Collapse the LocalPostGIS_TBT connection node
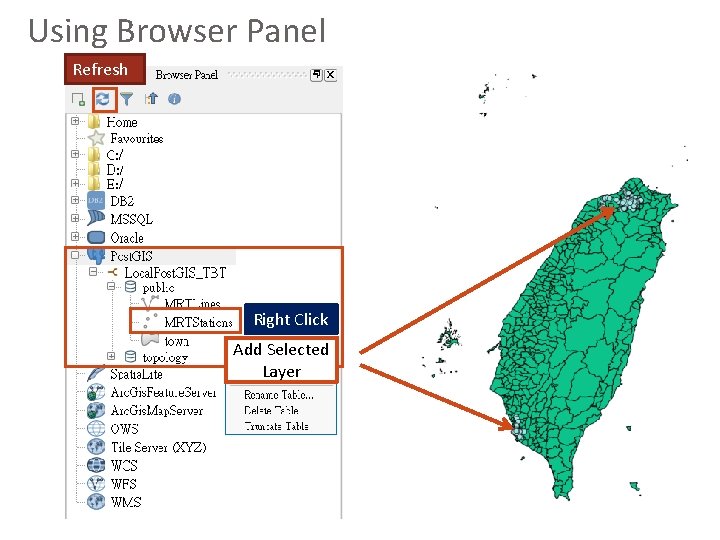Screen dimensions: 720x540 (x=93, y=272)
